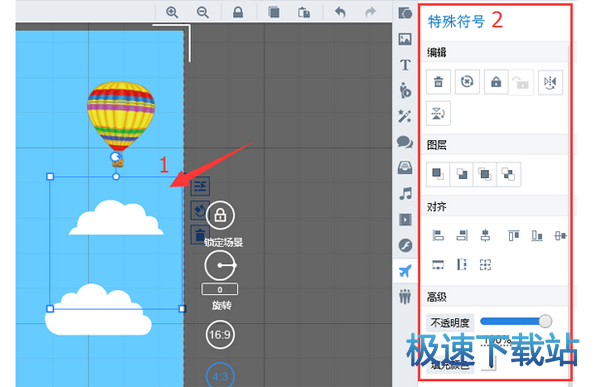Click the 高级 section header

(437, 297)
